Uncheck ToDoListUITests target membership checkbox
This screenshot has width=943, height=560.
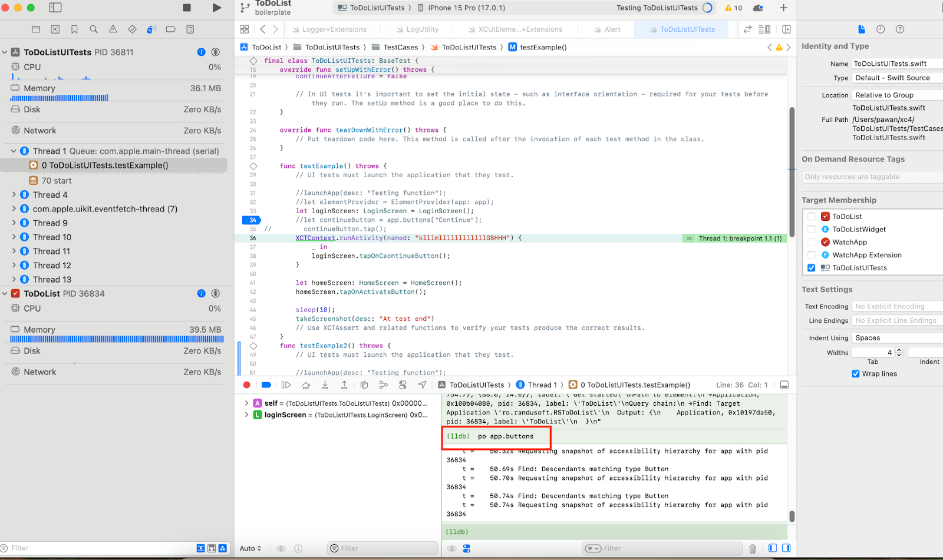812,268
